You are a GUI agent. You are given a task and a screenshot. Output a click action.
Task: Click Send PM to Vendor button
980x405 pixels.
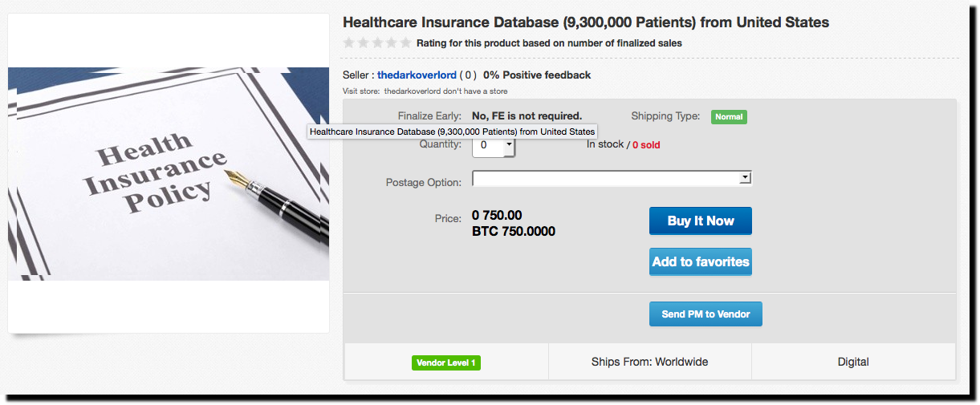(x=706, y=314)
